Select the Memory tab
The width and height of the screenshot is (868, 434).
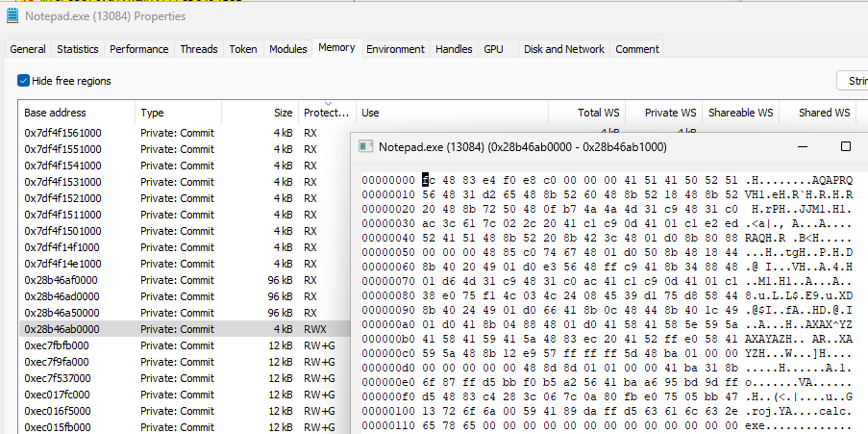336,48
